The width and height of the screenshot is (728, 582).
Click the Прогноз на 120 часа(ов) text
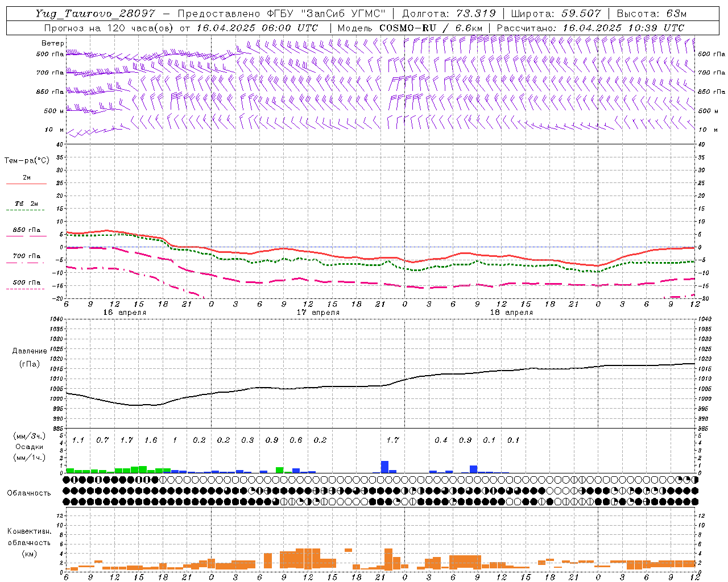click(x=109, y=28)
